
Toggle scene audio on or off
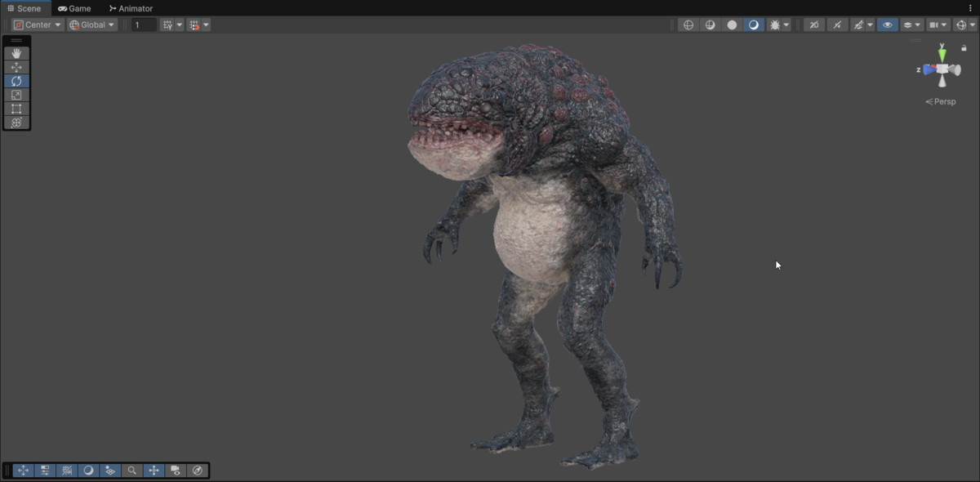(x=837, y=25)
